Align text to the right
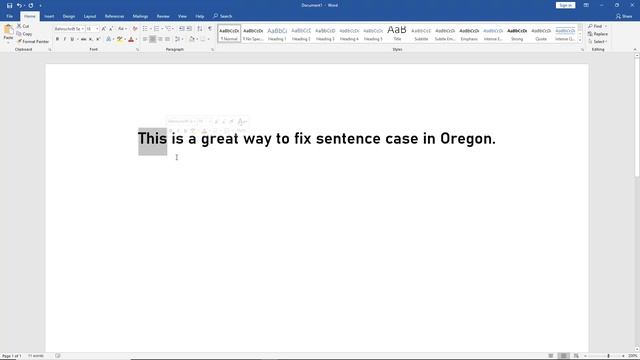Viewport: 640px width, 360px height. pyautogui.click(x=160, y=39)
